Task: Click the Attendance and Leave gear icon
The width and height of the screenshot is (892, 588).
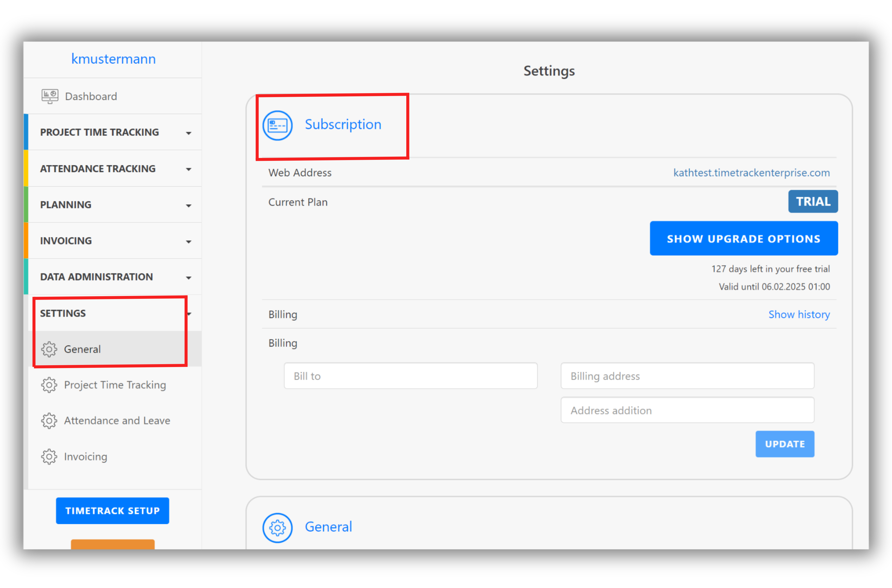Action: click(49, 421)
